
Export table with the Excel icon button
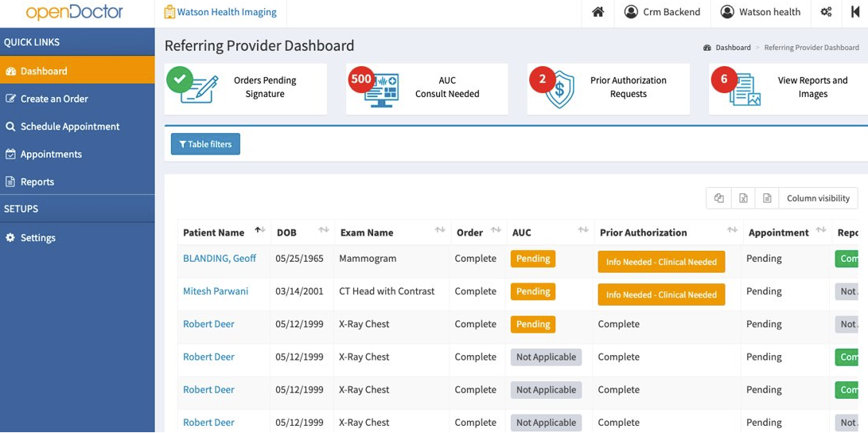pos(743,198)
